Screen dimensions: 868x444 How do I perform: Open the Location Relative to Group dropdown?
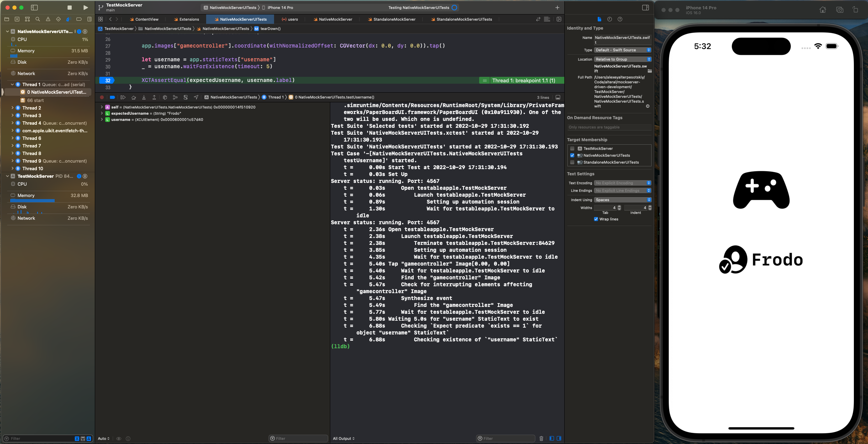point(623,59)
